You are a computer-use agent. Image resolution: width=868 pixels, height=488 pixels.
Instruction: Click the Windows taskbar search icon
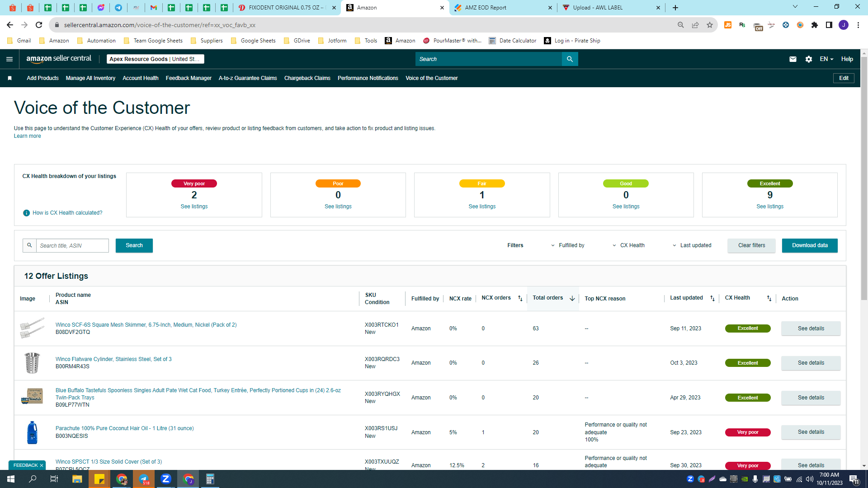[x=33, y=479]
